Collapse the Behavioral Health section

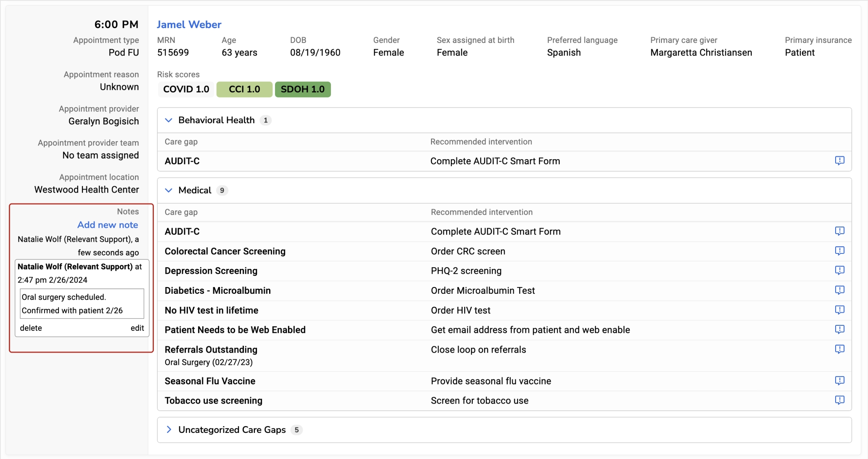[x=169, y=120]
